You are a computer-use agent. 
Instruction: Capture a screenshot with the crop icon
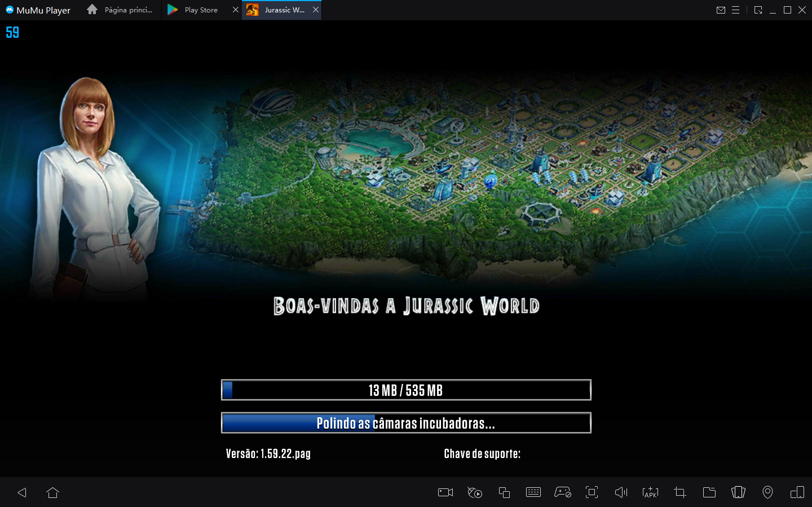679,492
